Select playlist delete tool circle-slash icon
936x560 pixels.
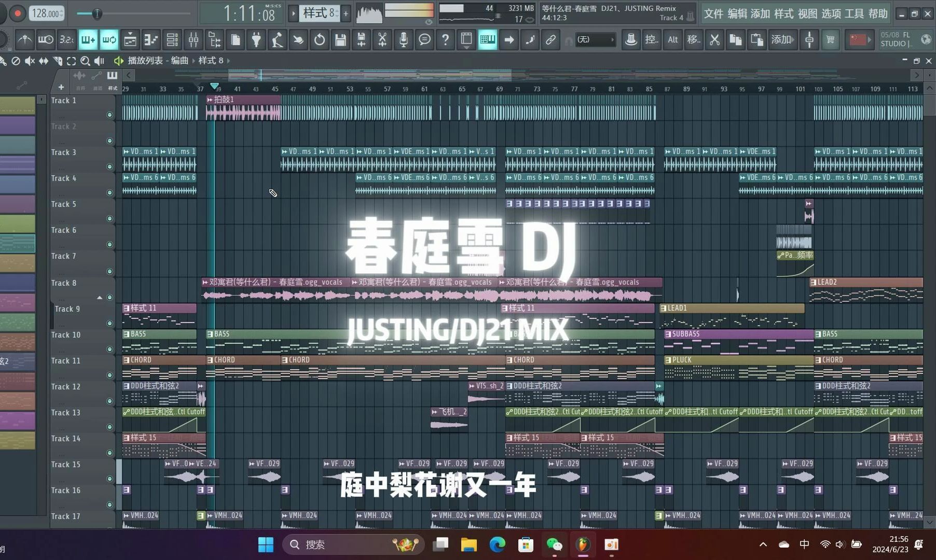click(16, 61)
